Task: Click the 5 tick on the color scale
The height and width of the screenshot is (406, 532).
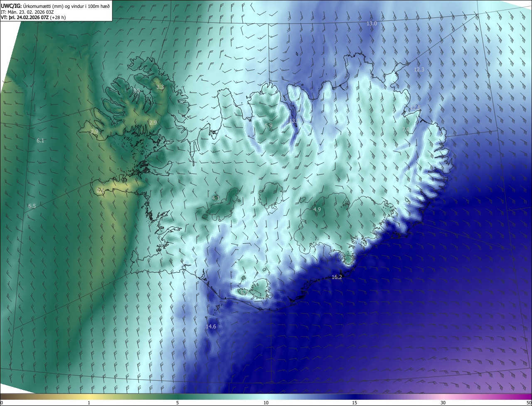Action: 177,403
